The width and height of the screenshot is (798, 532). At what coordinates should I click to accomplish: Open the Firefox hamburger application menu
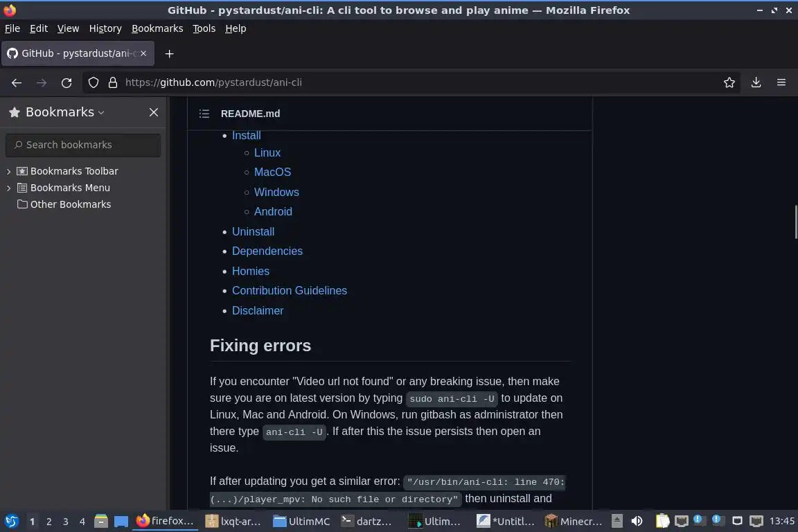pyautogui.click(x=781, y=82)
